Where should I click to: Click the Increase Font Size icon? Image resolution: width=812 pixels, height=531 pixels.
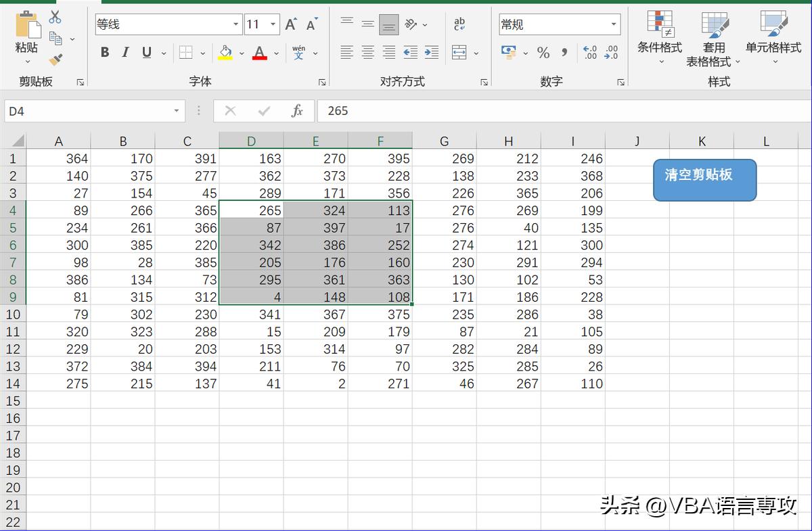(x=290, y=24)
